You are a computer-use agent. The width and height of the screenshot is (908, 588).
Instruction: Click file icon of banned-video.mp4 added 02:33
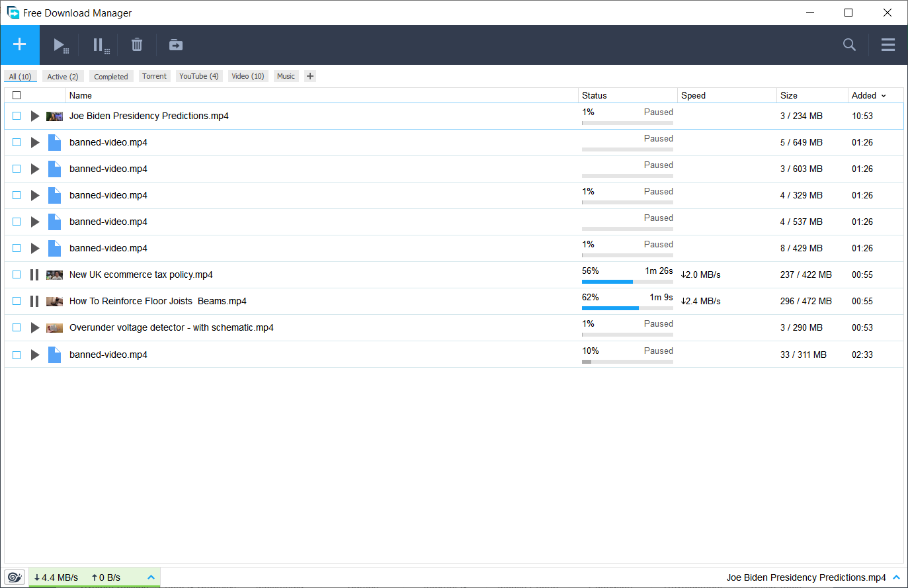point(54,355)
